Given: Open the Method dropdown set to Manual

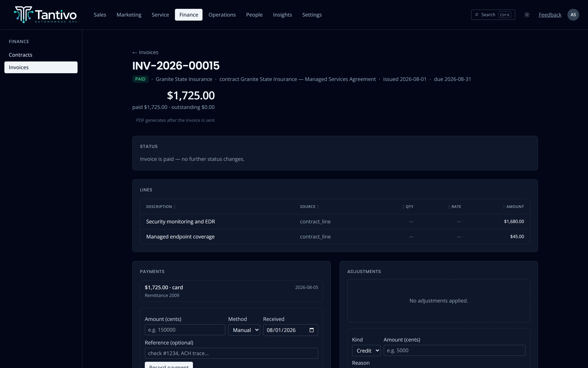Looking at the screenshot, I should click(244, 330).
